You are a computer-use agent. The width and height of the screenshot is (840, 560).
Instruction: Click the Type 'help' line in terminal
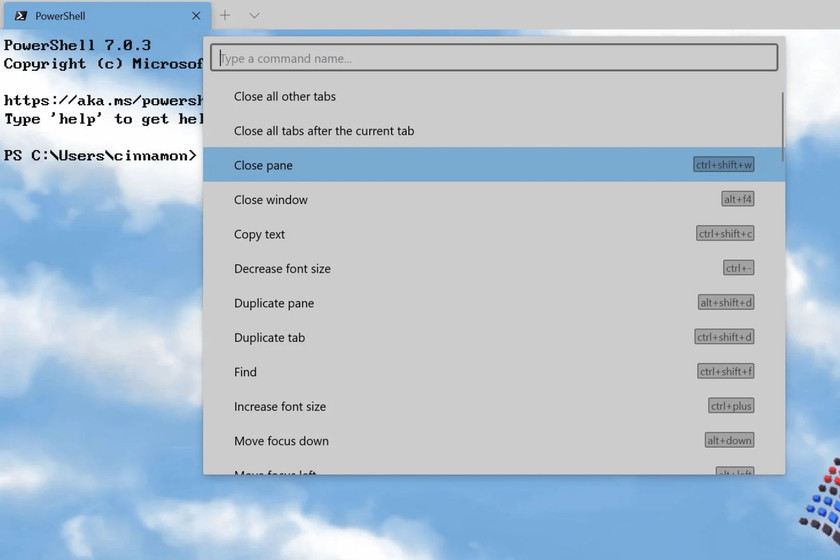(103, 119)
